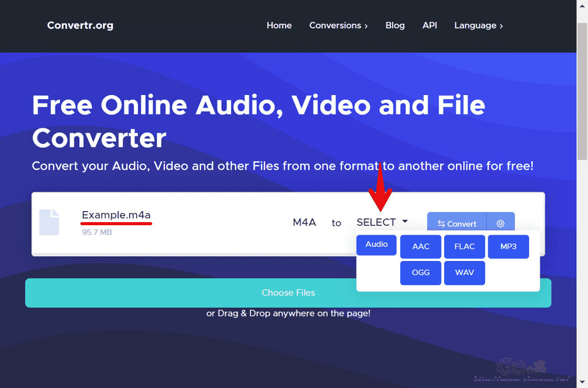Select MP3 as the output format

coord(508,246)
